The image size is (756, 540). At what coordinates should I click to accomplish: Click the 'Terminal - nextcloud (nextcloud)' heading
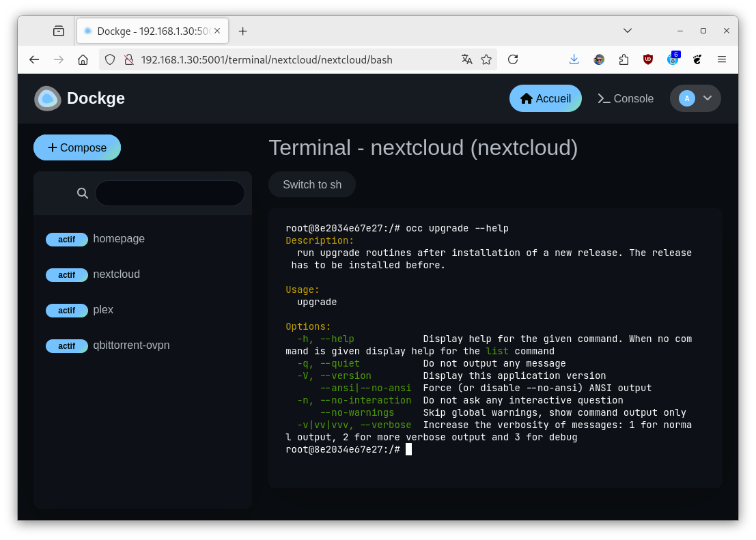click(423, 147)
